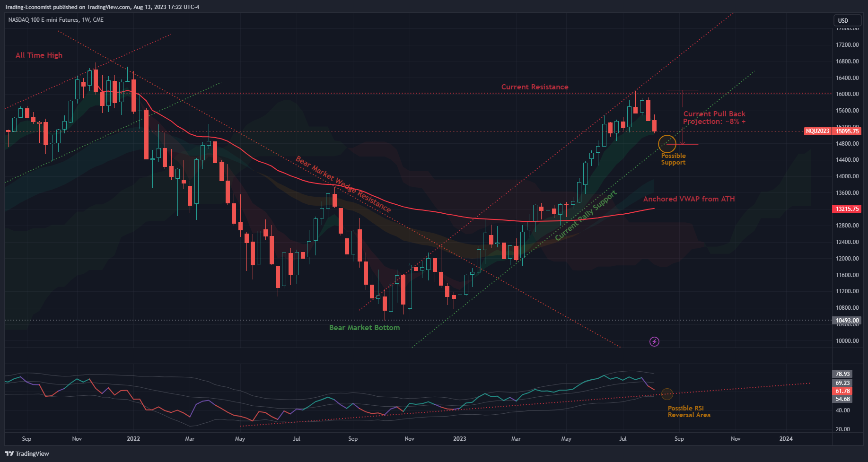Click the 2022 label on time axis
The height and width of the screenshot is (462, 868).
(133, 438)
